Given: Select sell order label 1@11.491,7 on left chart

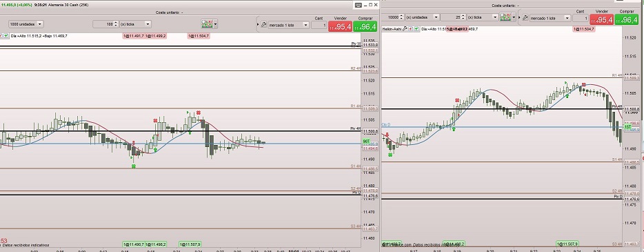Looking at the screenshot, I should pyautogui.click(x=134, y=36).
